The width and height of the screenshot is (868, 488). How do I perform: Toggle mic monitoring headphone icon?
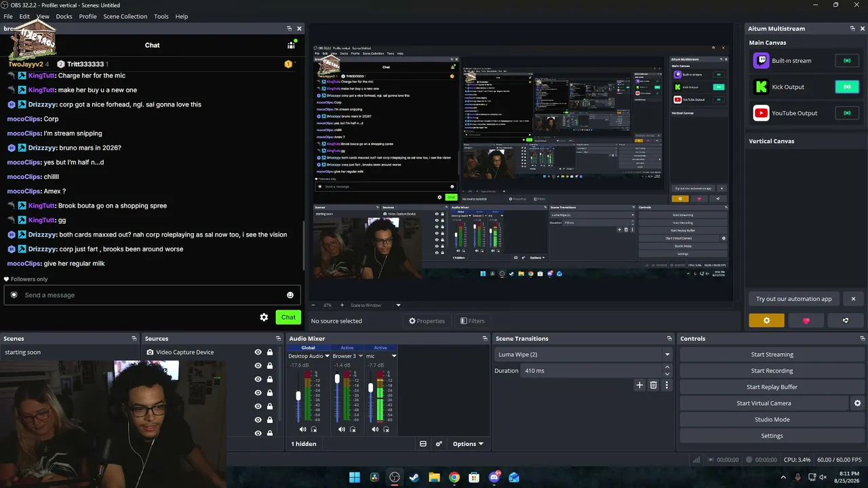tap(386, 429)
